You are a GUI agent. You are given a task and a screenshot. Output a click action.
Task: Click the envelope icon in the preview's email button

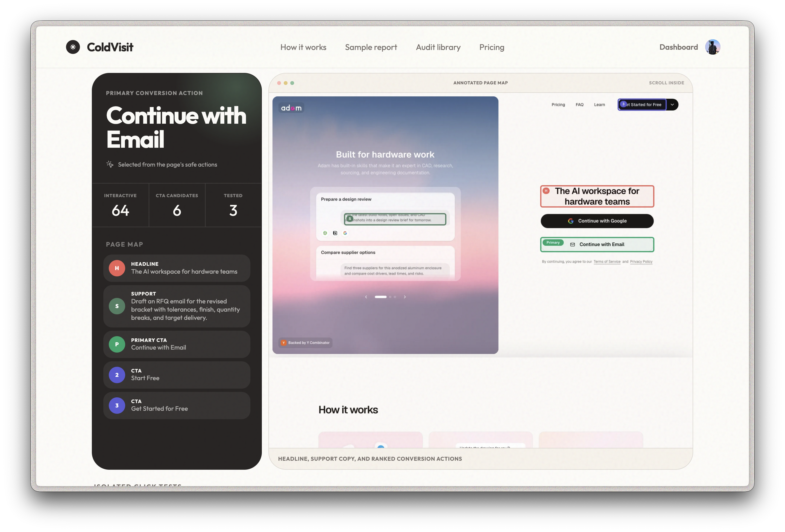(573, 244)
